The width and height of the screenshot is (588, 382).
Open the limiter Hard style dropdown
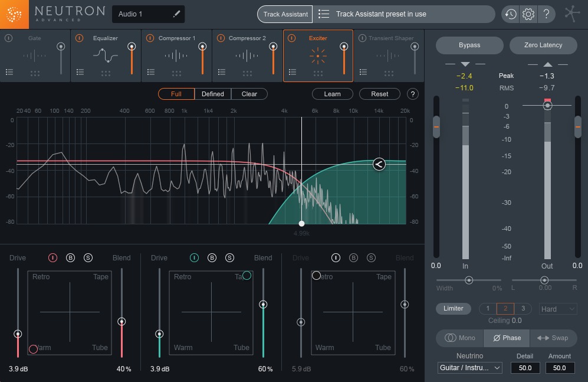coord(557,309)
